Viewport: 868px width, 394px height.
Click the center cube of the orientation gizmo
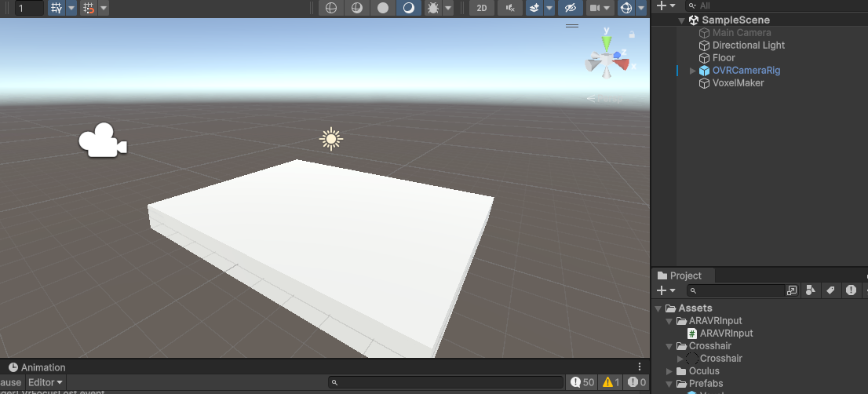tap(607, 57)
